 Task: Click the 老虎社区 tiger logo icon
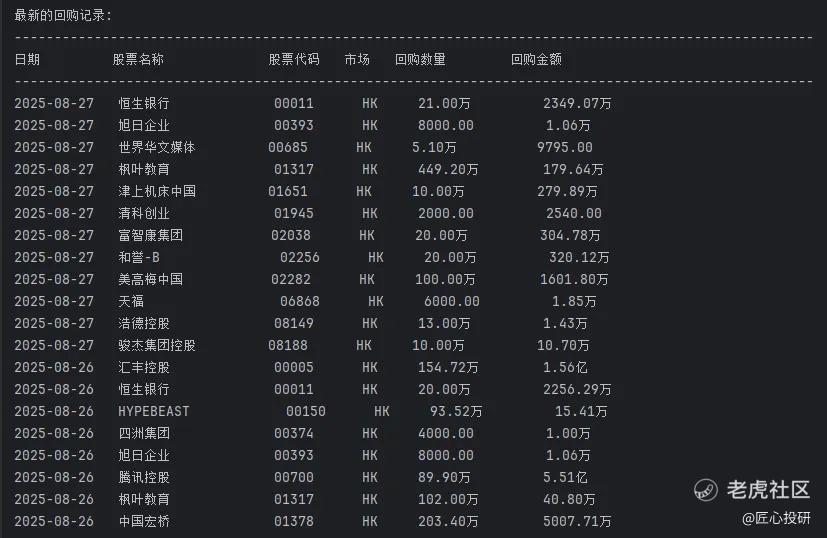pos(705,490)
